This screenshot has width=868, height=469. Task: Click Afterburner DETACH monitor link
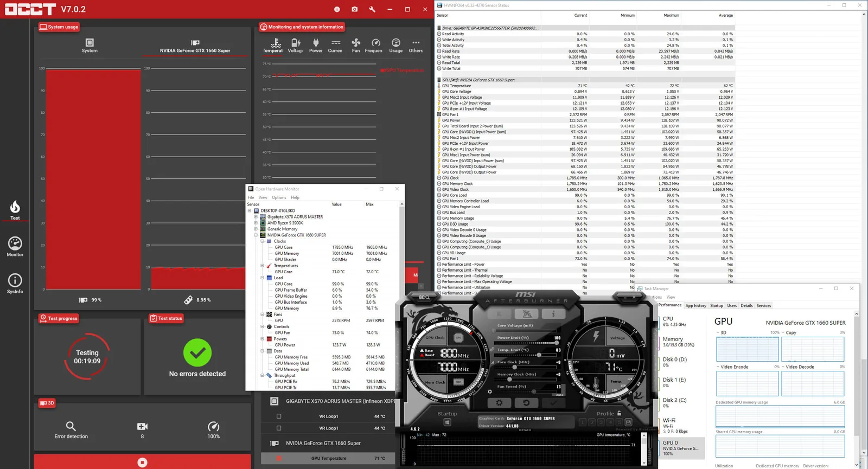pos(525,430)
